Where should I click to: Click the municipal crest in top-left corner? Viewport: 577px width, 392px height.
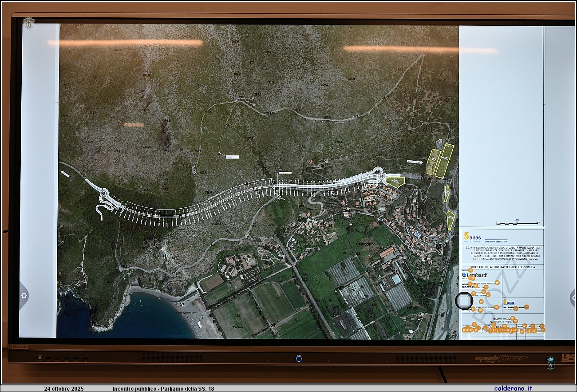pos(28,23)
